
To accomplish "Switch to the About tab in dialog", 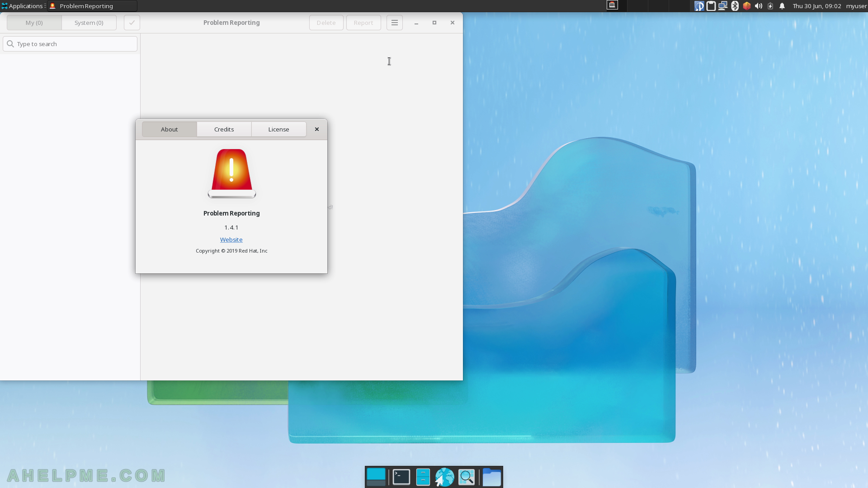I will click(x=169, y=129).
